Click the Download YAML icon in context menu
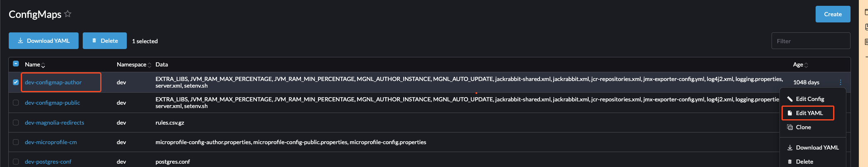 point(790,147)
